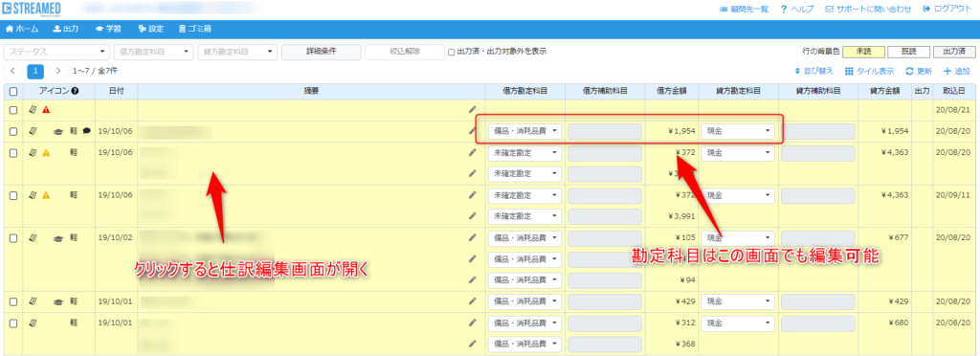Enable 出力済・出力対象外を表示 checkbox
This screenshot has width=980, height=356.
click(x=452, y=52)
